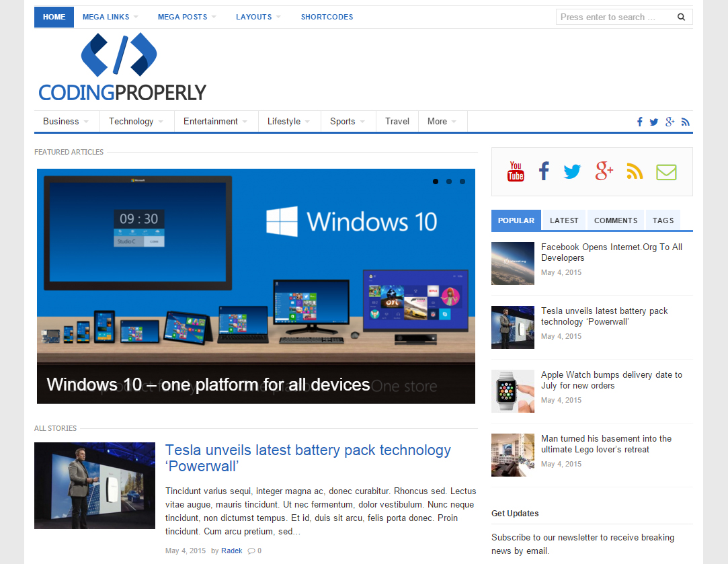The width and height of the screenshot is (728, 564).
Task: Click the large Tesla story thumbnail
Action: (95, 485)
